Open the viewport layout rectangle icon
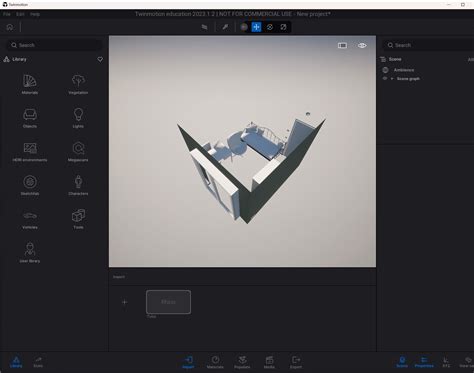The height and width of the screenshot is (373, 474). coord(342,45)
